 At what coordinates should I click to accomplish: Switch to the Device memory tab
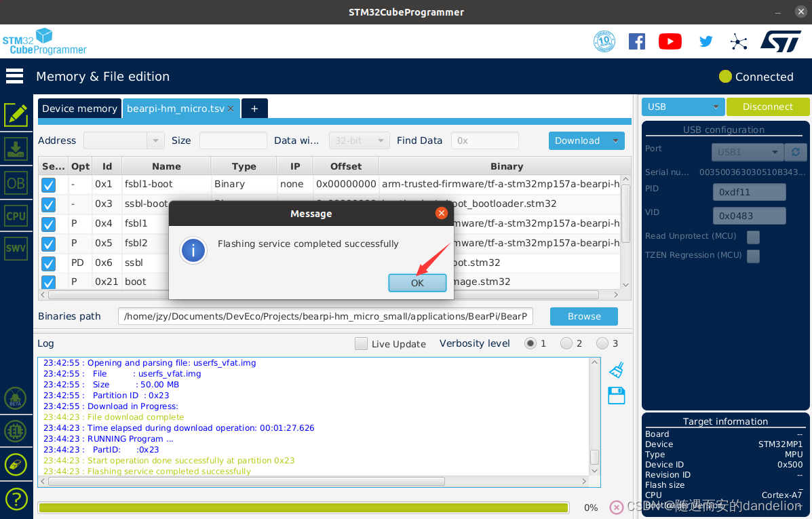click(80, 109)
